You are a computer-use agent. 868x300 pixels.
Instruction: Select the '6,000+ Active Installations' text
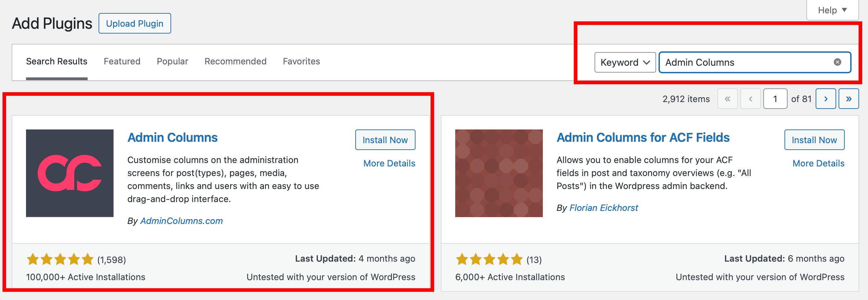(510, 277)
